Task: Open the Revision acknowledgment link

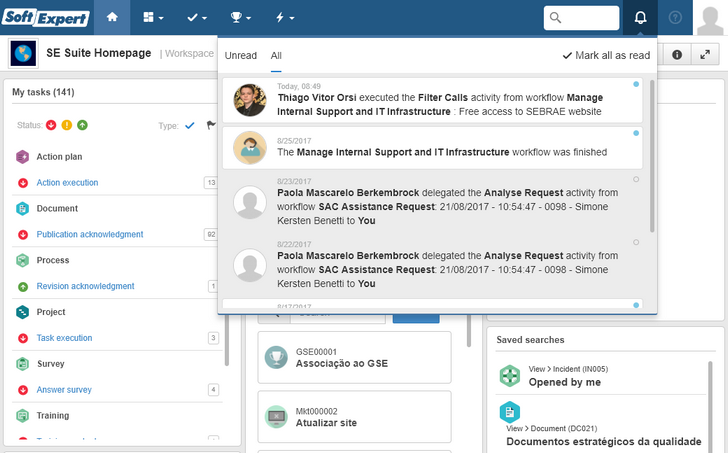Action: pos(85,286)
